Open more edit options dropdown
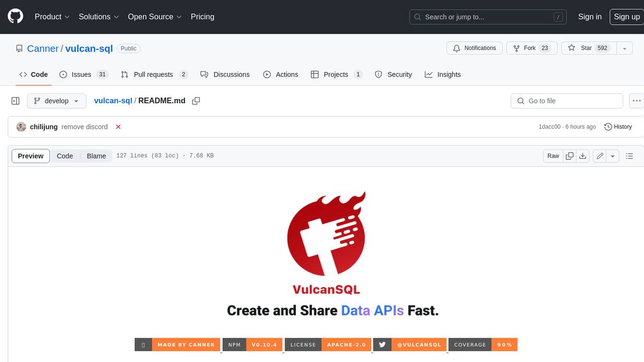This screenshot has width=644, height=362. point(613,156)
